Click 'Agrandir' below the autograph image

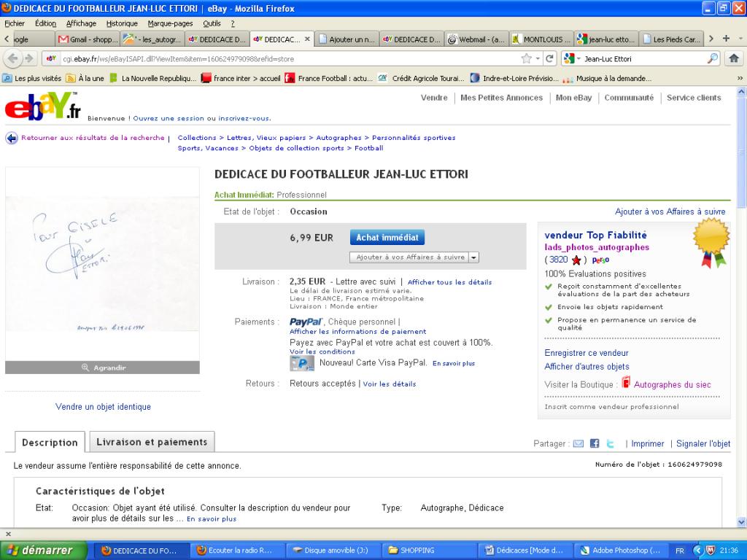[x=103, y=367]
